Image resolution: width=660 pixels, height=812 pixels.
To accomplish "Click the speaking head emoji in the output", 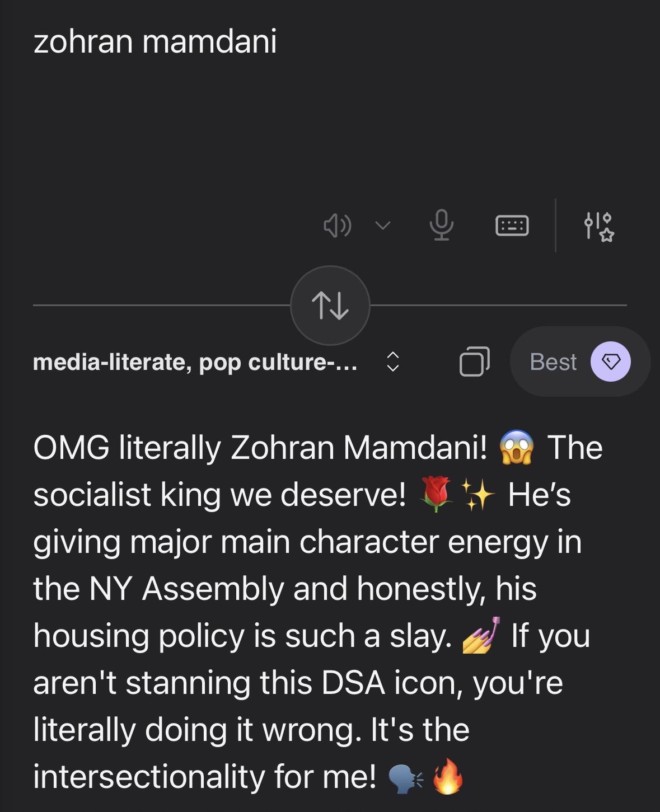I will tap(405, 778).
